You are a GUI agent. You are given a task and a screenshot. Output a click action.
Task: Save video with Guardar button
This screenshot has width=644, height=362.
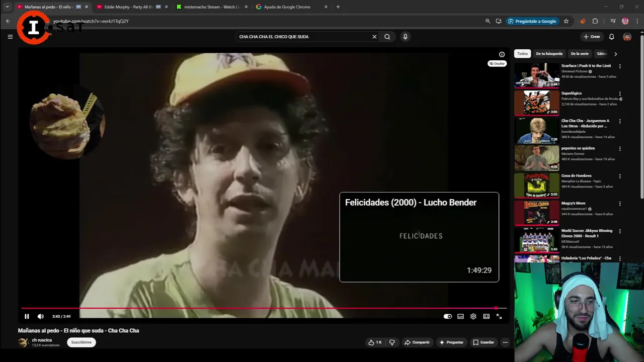pos(484,342)
